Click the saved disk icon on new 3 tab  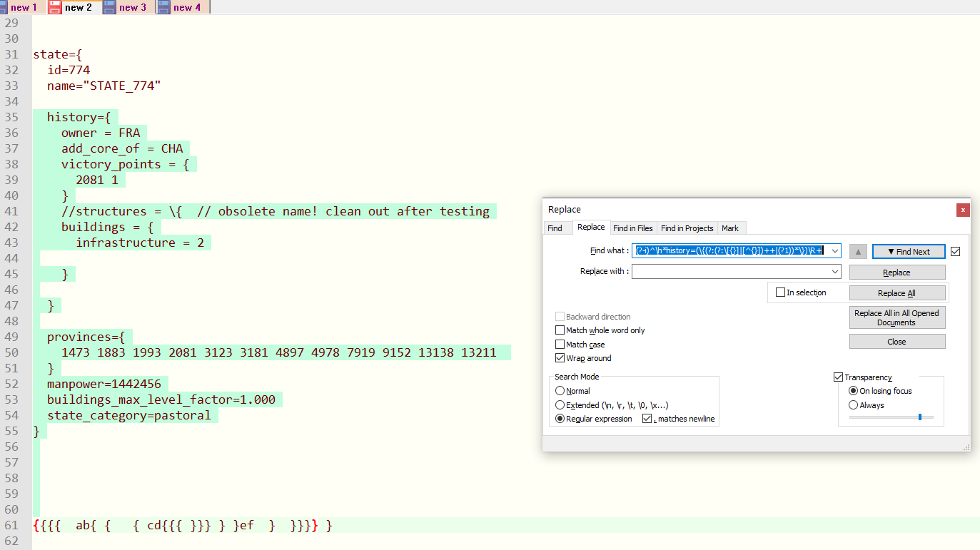click(109, 7)
